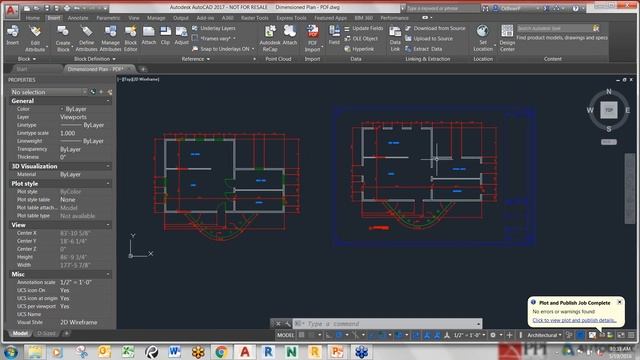
Task: Open the Annotate ribbon tab
Action: (78, 18)
